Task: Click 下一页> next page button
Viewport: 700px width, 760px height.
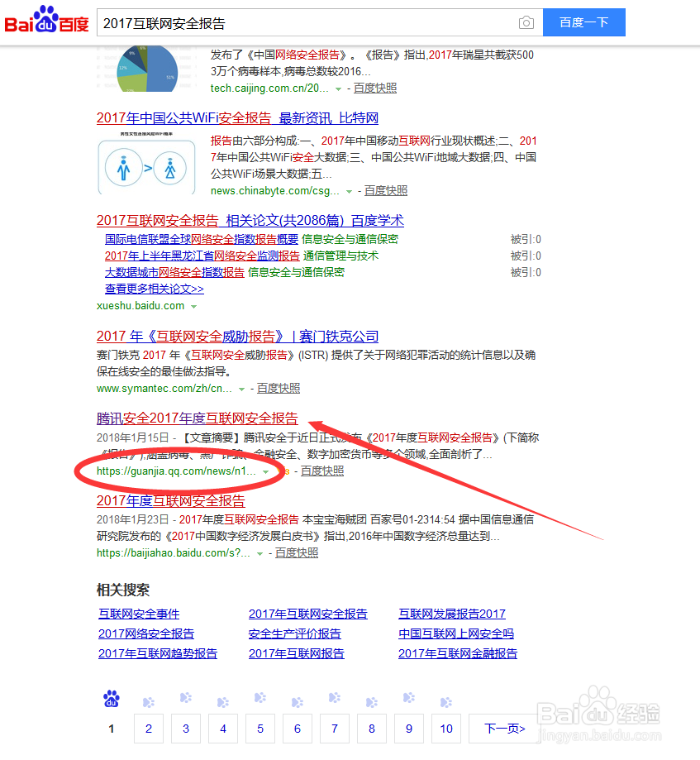Action: [x=505, y=729]
